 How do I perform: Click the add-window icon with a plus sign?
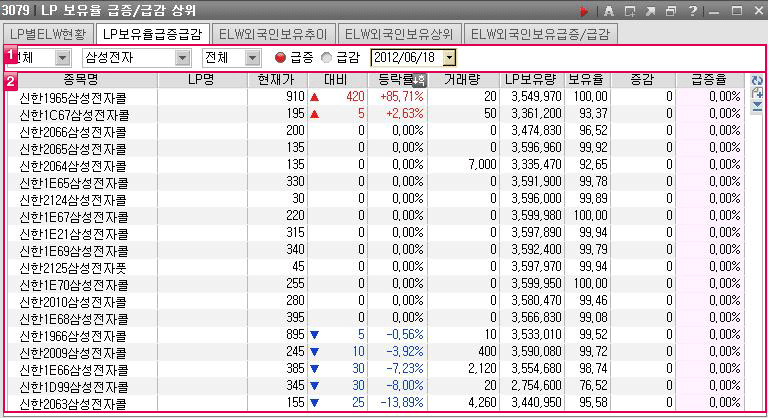(630, 11)
